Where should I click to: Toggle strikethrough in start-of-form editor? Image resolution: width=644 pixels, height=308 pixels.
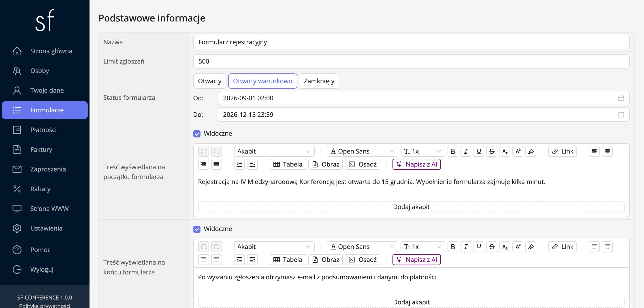491,151
